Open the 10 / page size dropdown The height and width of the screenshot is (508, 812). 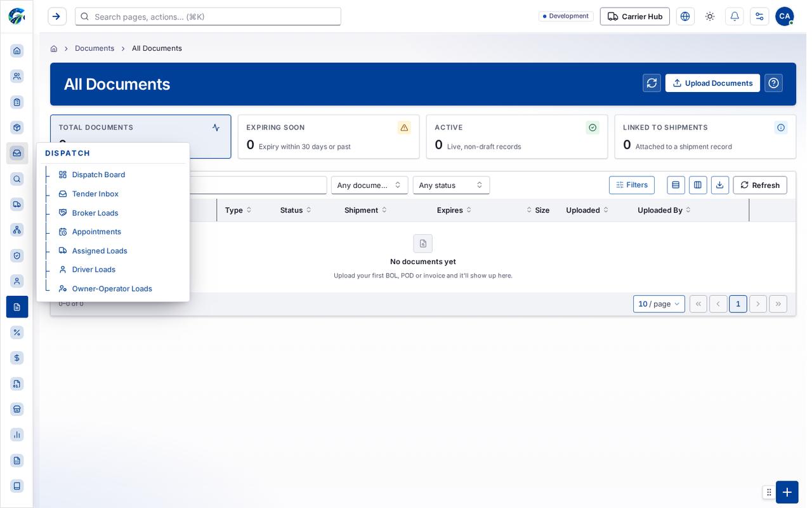click(x=659, y=304)
